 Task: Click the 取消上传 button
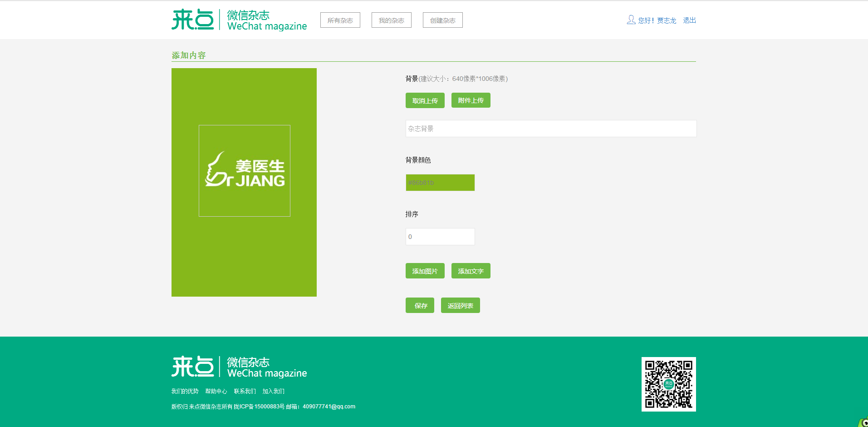[x=425, y=100]
